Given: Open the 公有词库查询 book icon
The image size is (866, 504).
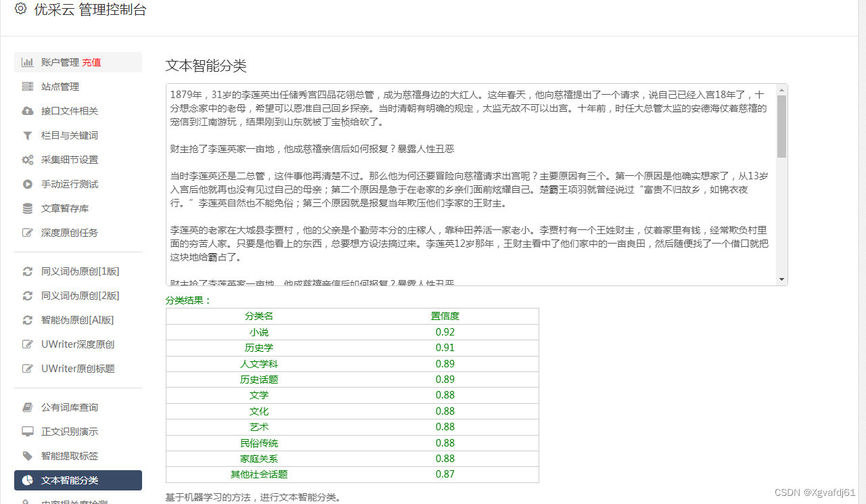Looking at the screenshot, I should tap(27, 407).
